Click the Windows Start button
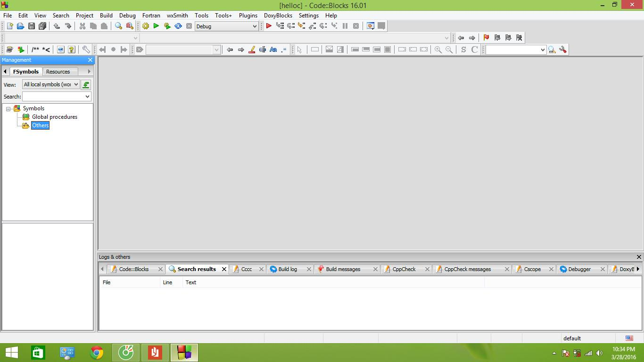This screenshot has width=644, height=362. [x=12, y=352]
